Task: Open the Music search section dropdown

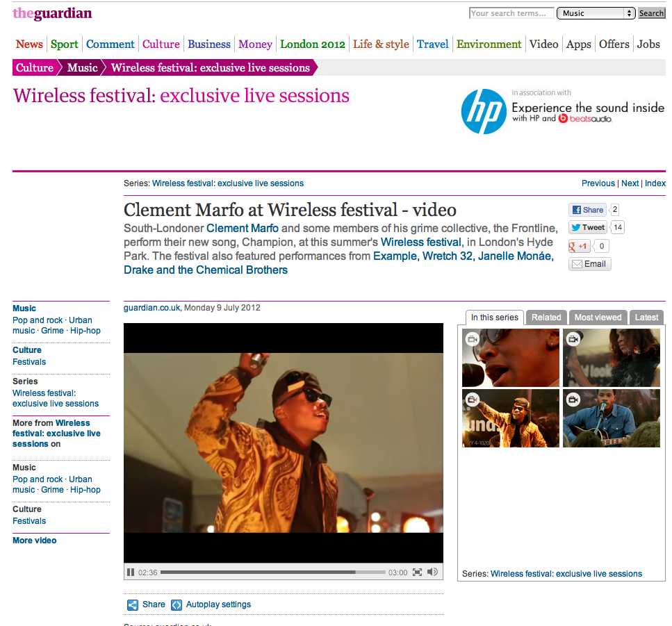Action: pos(596,13)
